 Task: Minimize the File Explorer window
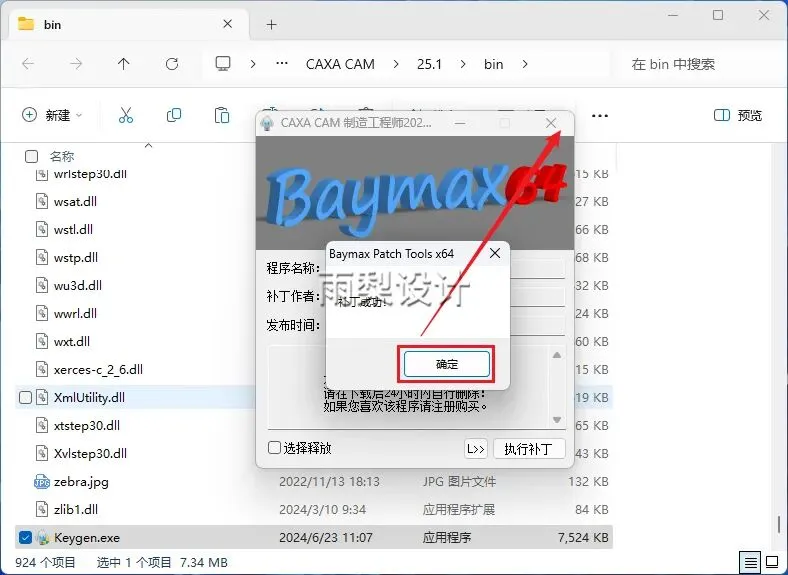point(672,15)
